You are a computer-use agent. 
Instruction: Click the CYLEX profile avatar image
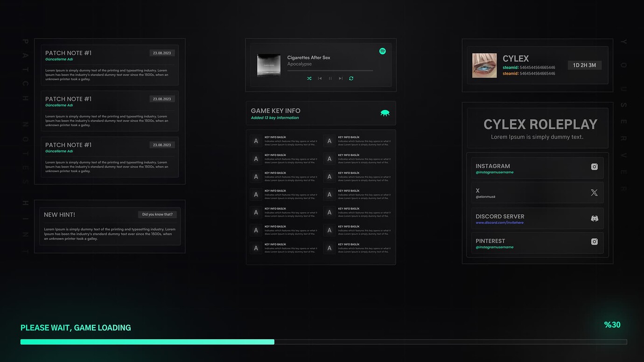click(x=484, y=65)
